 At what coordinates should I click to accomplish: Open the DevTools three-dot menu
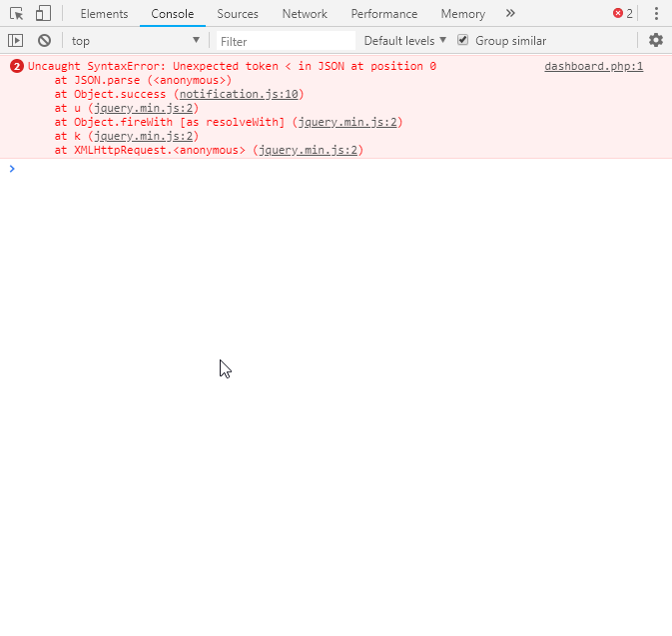tap(656, 14)
